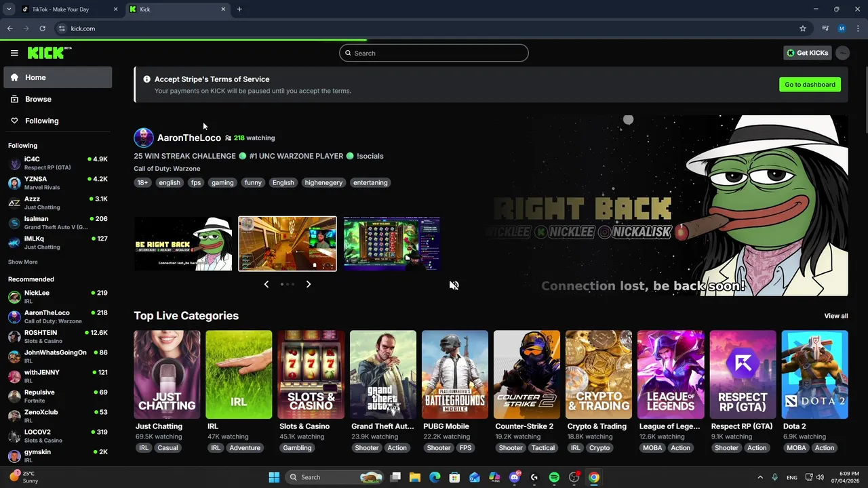Viewport: 868px width, 488px height.
Task: Open NickLee in Recommended list
Action: (58, 297)
